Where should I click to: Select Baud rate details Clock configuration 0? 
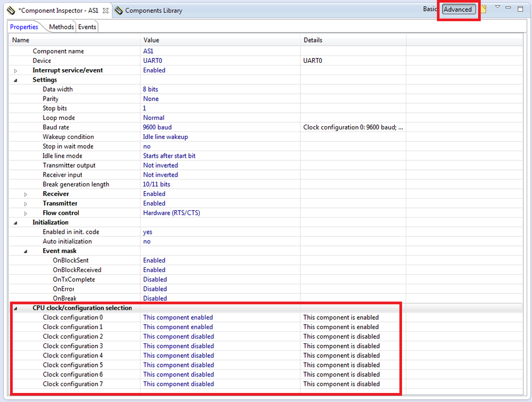(x=353, y=127)
